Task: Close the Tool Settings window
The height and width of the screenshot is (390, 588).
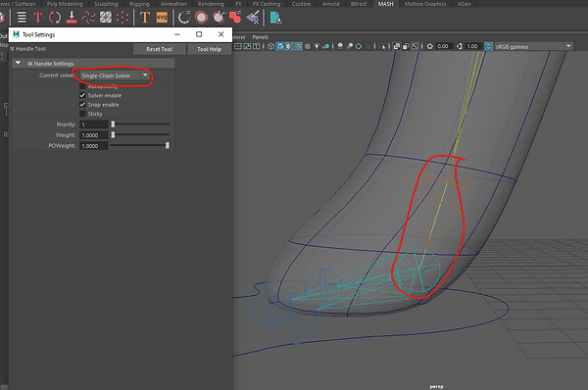Action: (x=221, y=34)
